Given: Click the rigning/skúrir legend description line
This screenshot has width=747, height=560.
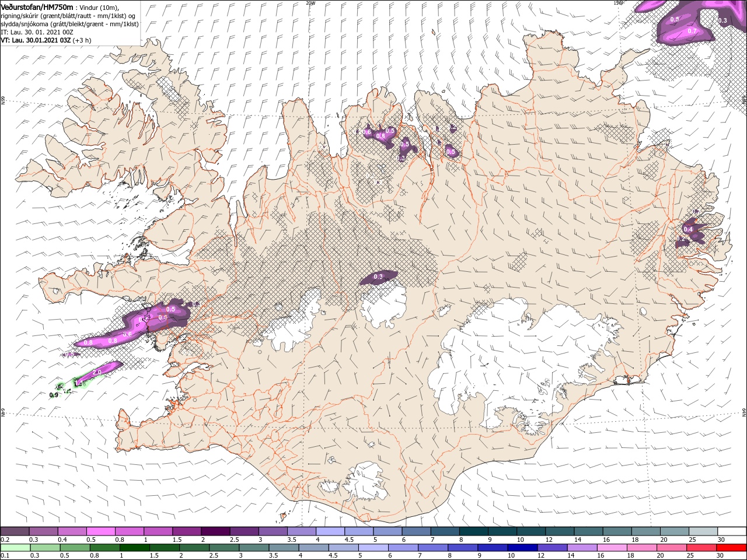Looking at the screenshot, I should tap(69, 15).
